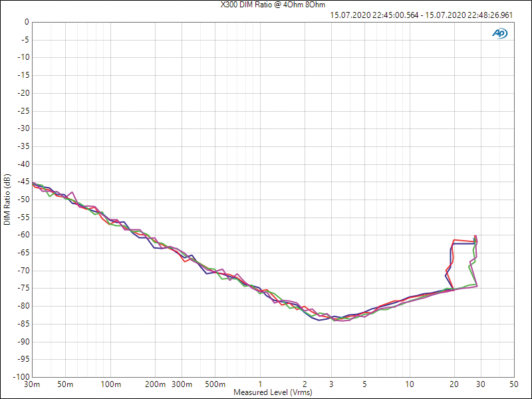Click the X-axis label "10"
The height and width of the screenshot is (399, 532).
coord(410,384)
